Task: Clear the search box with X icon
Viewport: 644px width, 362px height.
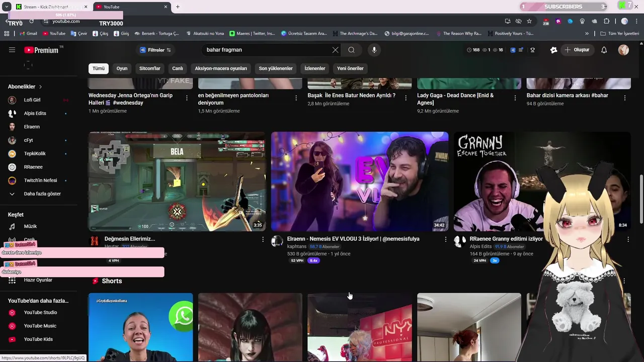Action: coord(335,50)
